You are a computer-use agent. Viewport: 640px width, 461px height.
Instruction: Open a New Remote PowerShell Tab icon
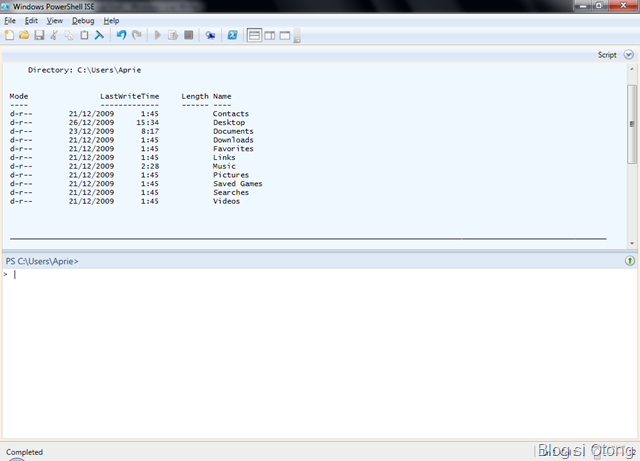coord(210,36)
